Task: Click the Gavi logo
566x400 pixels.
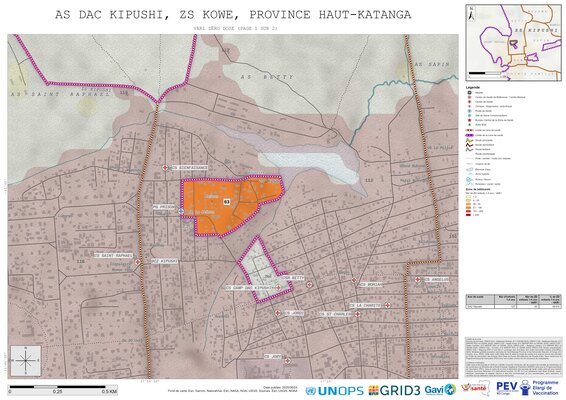Action: (x=440, y=390)
